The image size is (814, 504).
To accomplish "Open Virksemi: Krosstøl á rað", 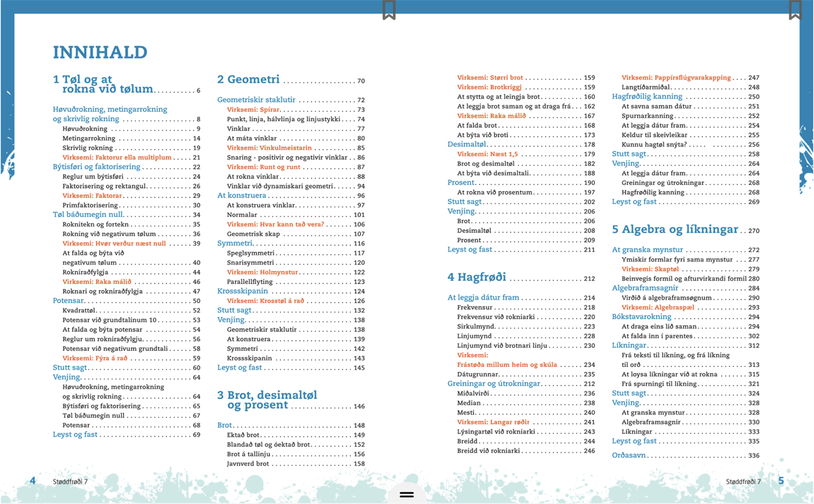I will (296, 301).
